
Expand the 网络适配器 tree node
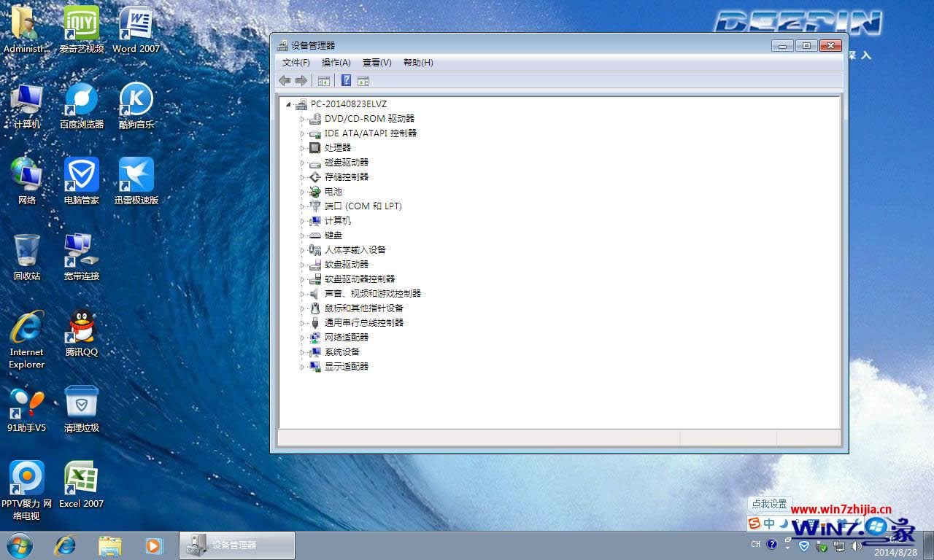(302, 337)
